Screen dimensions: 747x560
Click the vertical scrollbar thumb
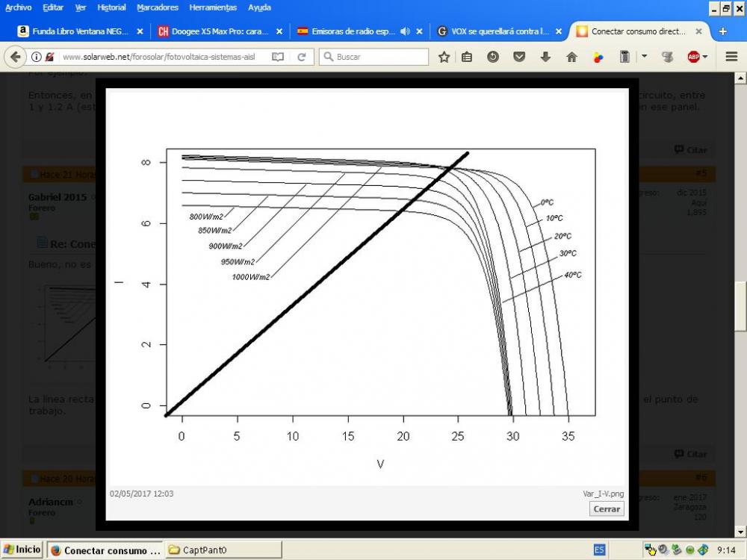(740, 305)
